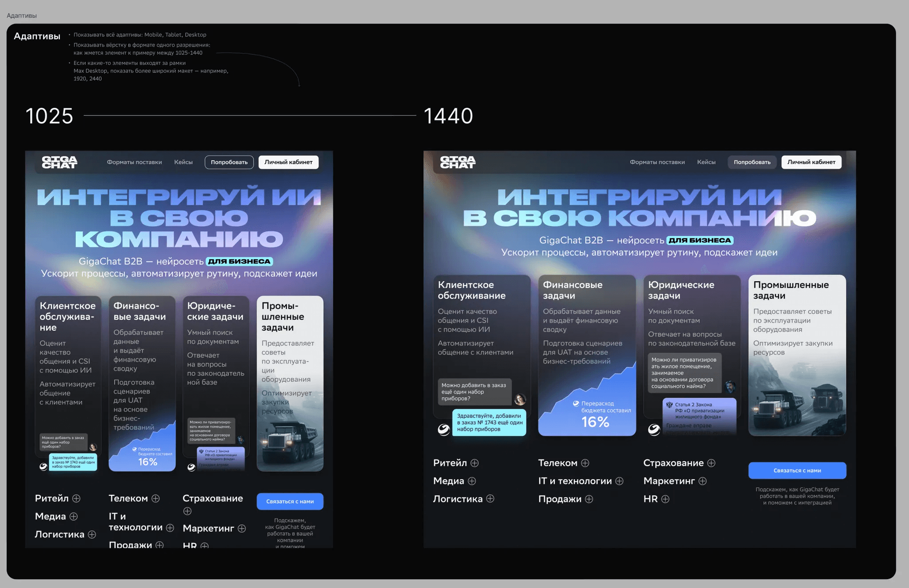This screenshot has height=588, width=909.
Task: Expand Страхование with its plus icon, 1440 layout
Action: pyautogui.click(x=711, y=463)
